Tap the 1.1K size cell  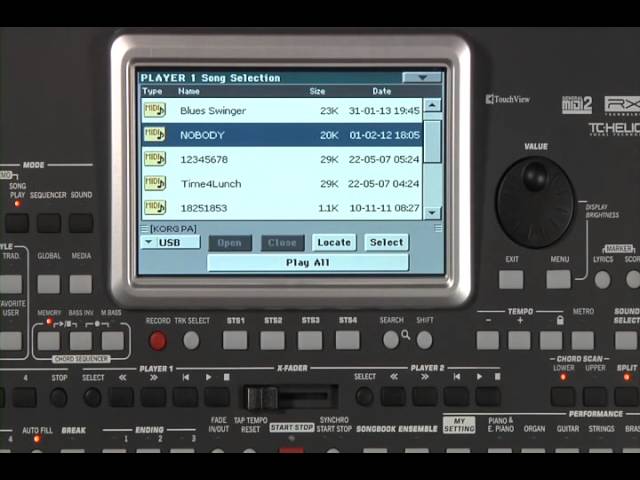(328, 208)
